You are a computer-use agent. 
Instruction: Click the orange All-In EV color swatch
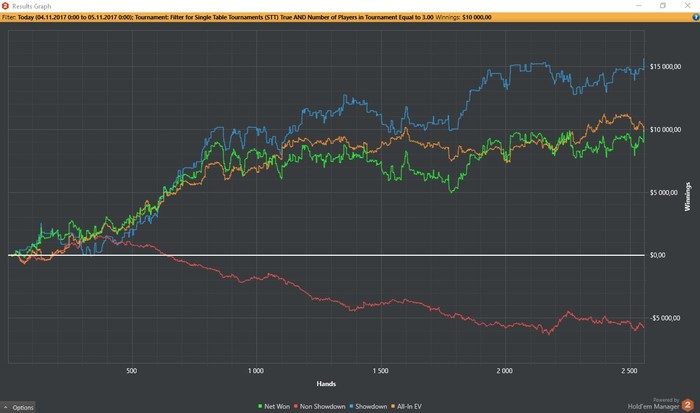click(x=393, y=406)
